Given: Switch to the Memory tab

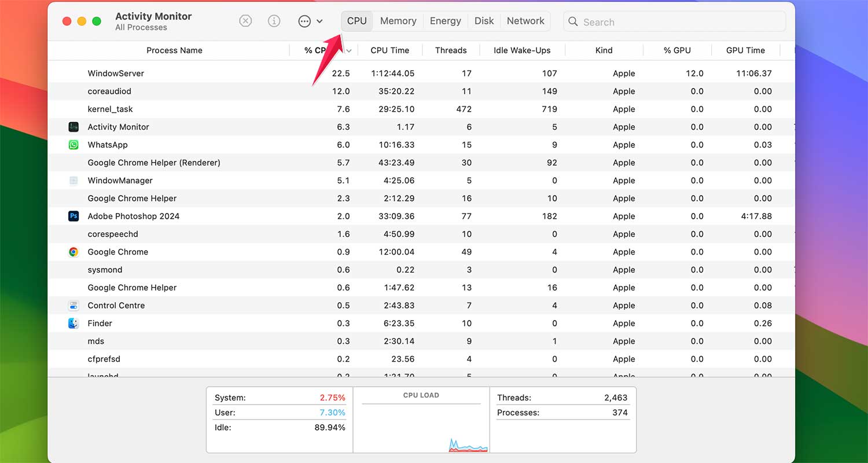Looking at the screenshot, I should point(398,20).
